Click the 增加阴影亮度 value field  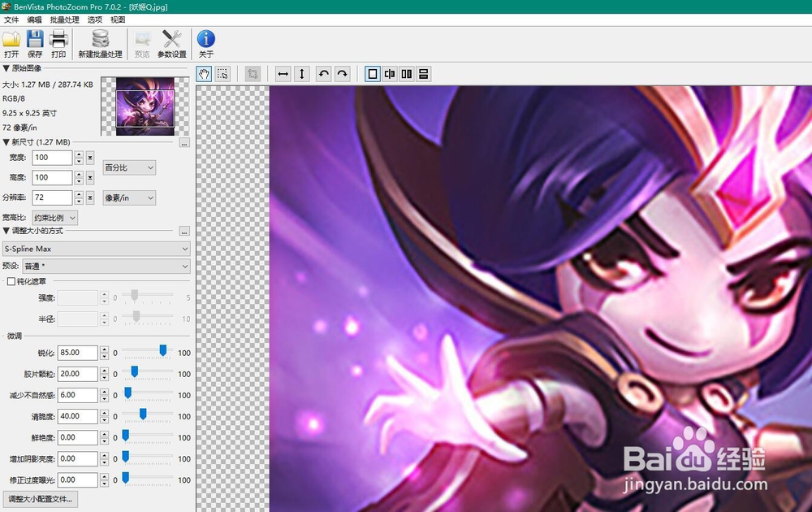(77, 458)
